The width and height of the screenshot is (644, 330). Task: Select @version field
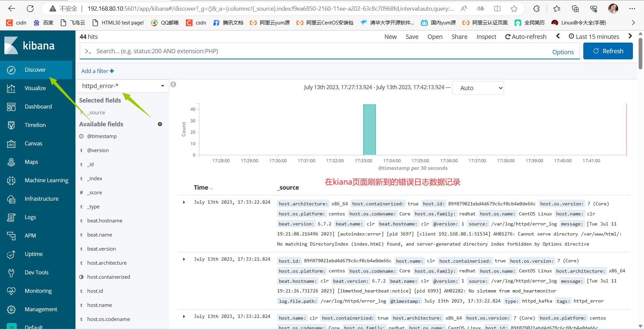tap(98, 150)
